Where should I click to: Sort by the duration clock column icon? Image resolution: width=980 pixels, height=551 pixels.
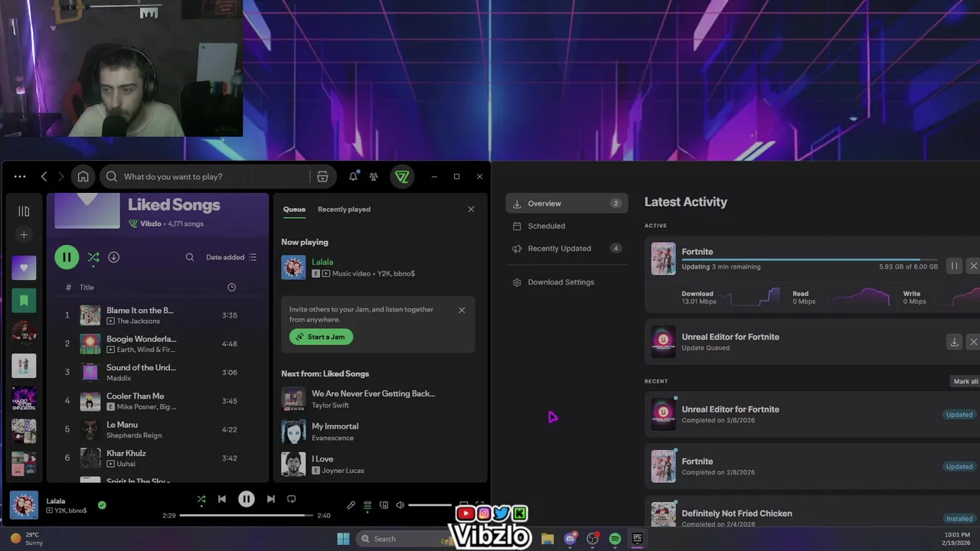point(232,287)
